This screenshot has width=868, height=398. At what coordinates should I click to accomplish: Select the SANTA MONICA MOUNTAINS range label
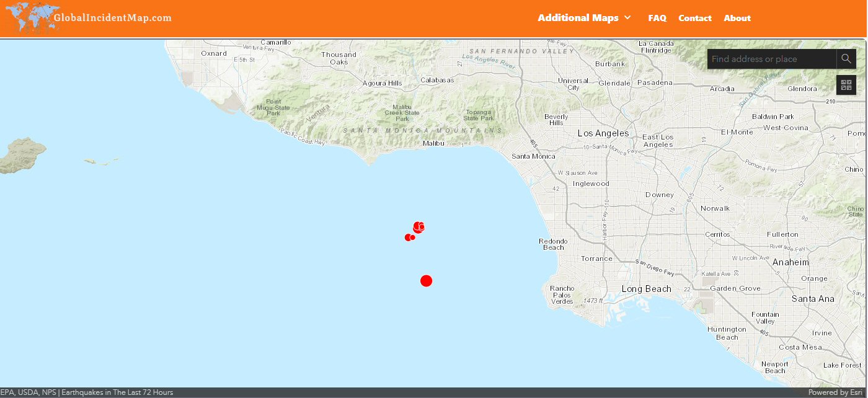423,131
